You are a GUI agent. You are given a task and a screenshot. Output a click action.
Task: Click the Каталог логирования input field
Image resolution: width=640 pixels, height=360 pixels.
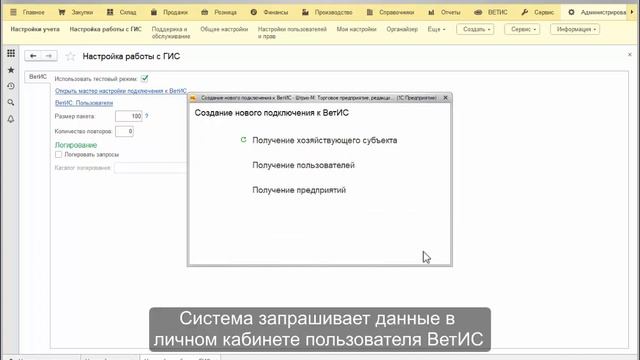(x=150, y=168)
